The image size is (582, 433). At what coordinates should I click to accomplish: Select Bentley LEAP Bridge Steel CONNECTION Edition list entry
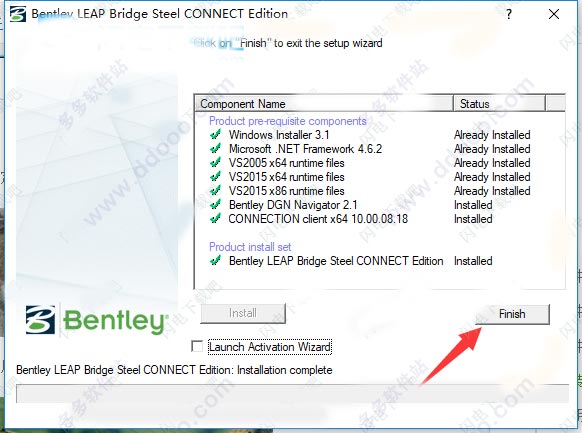336,261
